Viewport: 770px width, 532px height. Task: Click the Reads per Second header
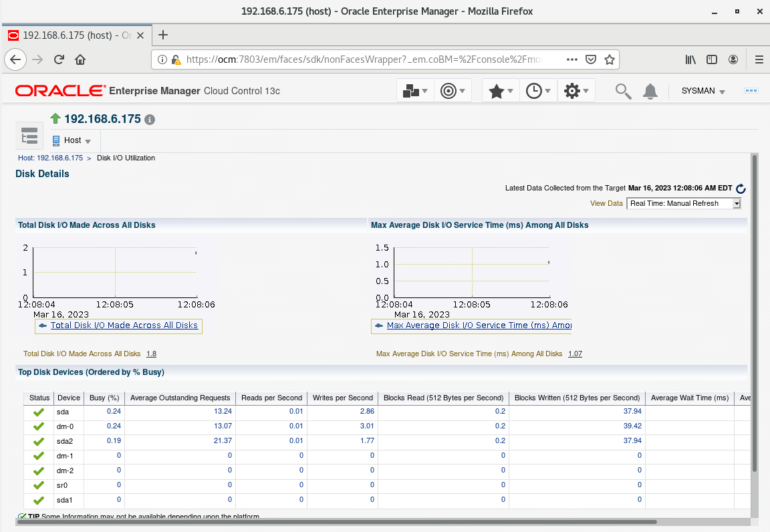271,398
